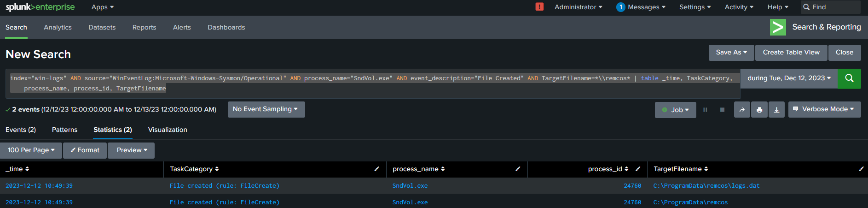Click File created in the C:\ProgramData\remcos row

[225, 202]
